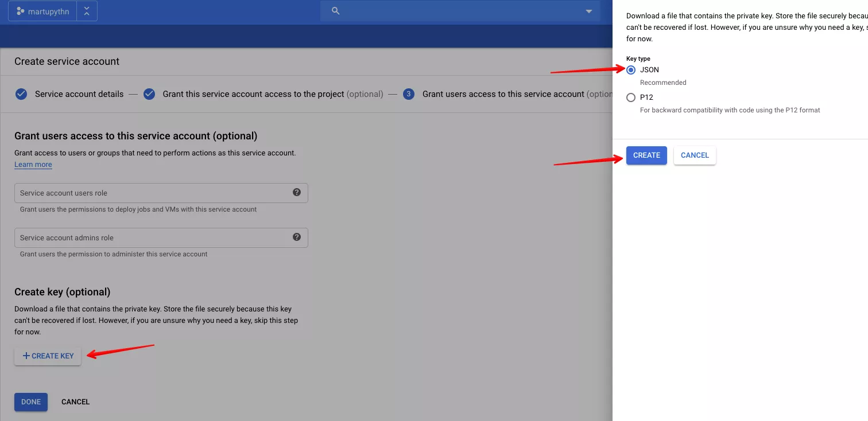Image resolution: width=868 pixels, height=421 pixels.
Task: Click the Recommended note under JSON
Action: click(663, 83)
